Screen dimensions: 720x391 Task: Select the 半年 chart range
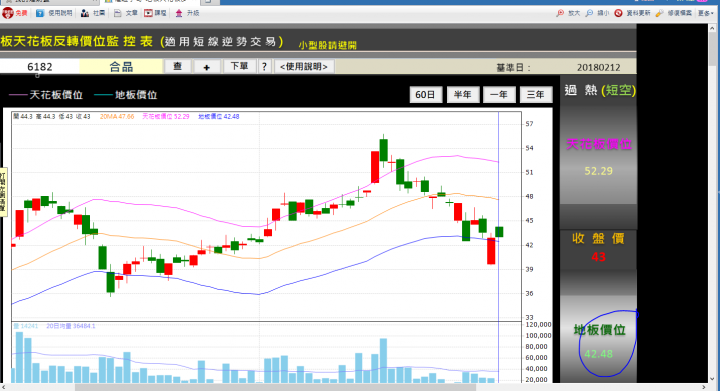(462, 95)
